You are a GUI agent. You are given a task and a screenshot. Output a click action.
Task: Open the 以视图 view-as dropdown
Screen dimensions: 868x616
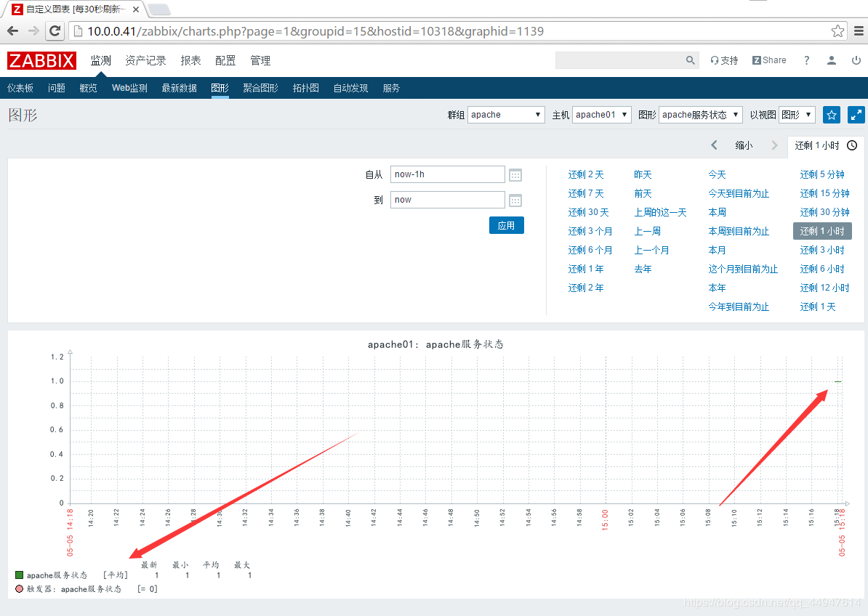point(797,115)
